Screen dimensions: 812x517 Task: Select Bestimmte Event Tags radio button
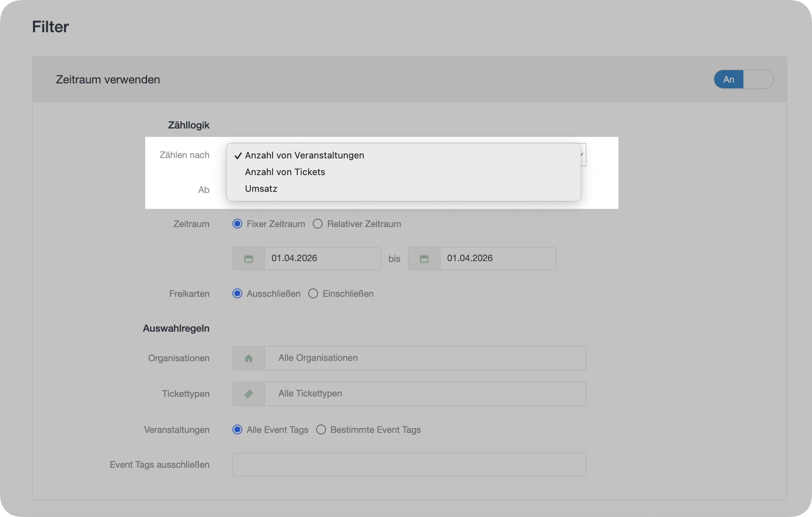tap(321, 429)
